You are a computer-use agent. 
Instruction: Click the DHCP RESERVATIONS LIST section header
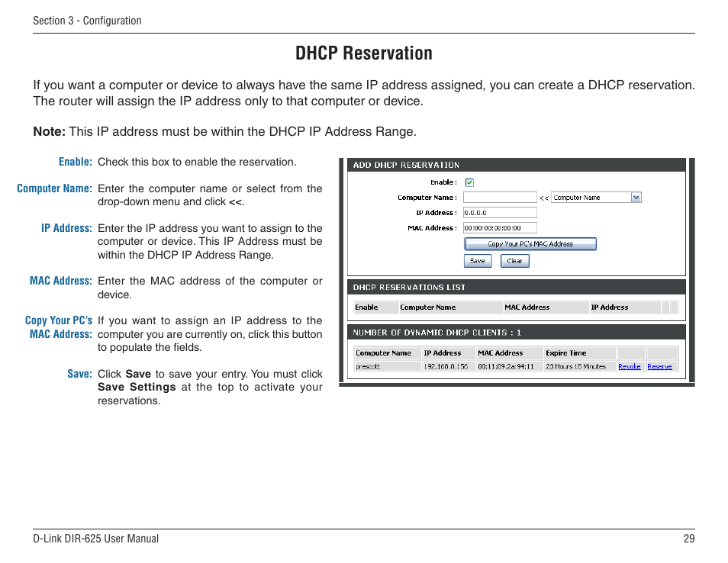(x=517, y=288)
